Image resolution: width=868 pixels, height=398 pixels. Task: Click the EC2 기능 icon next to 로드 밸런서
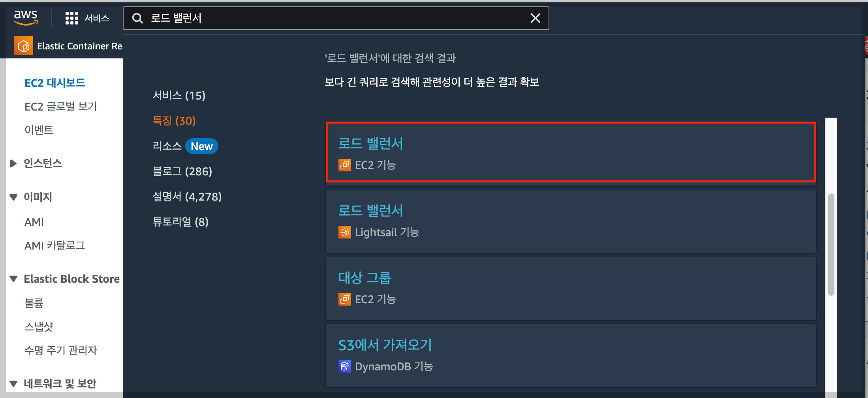(x=345, y=165)
